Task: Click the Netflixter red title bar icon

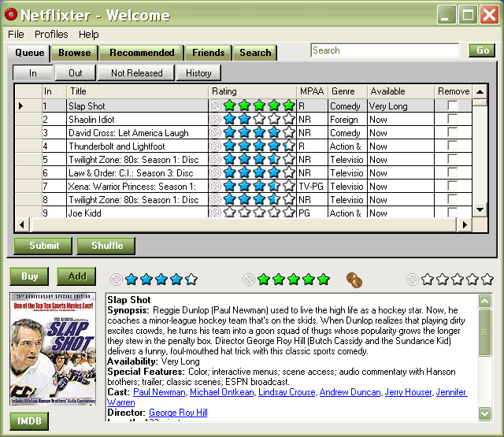Action: 11,14
